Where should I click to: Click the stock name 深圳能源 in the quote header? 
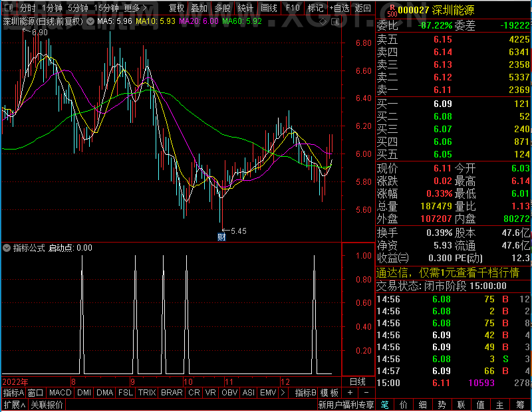454,11
